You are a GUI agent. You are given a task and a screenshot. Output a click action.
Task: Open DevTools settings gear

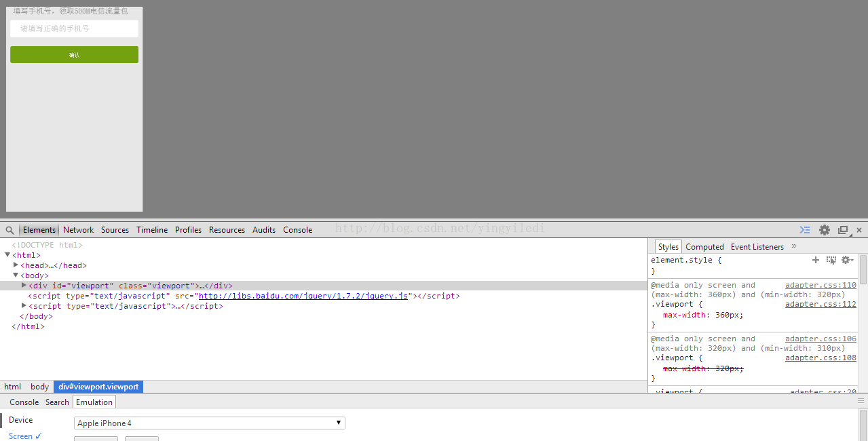click(825, 230)
